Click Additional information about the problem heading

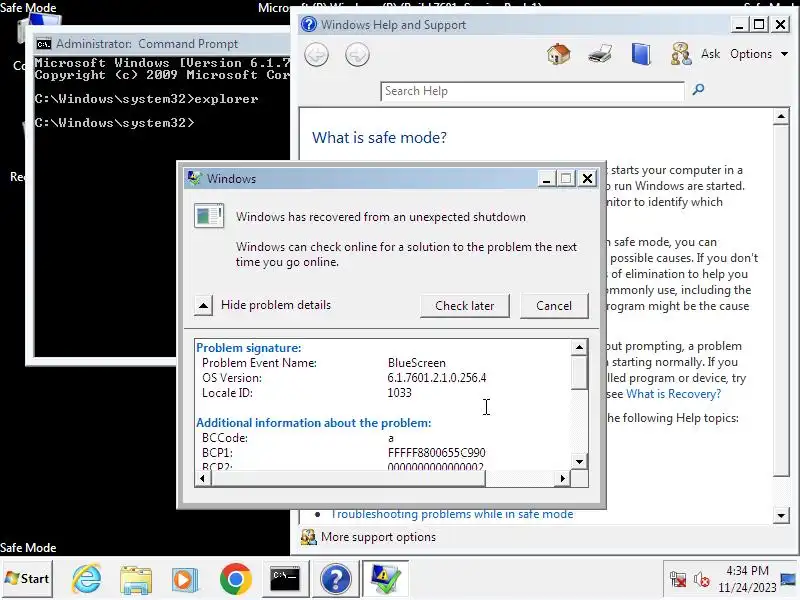coord(314,423)
